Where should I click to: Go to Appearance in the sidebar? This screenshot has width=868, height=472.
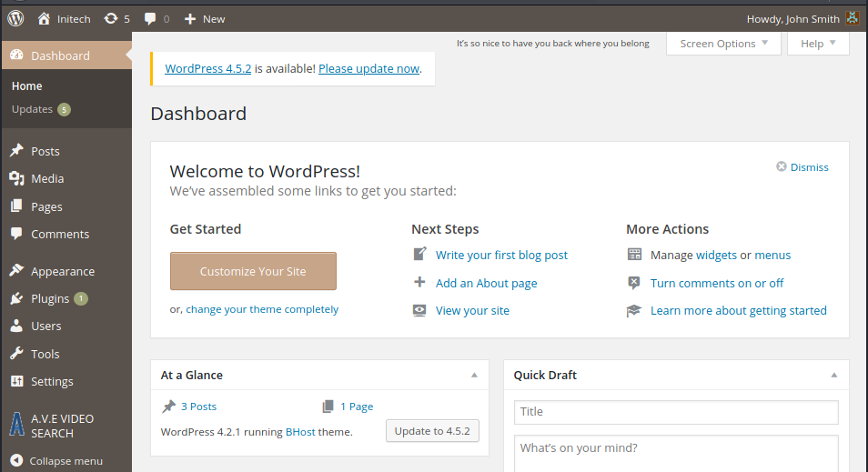pyautogui.click(x=62, y=271)
